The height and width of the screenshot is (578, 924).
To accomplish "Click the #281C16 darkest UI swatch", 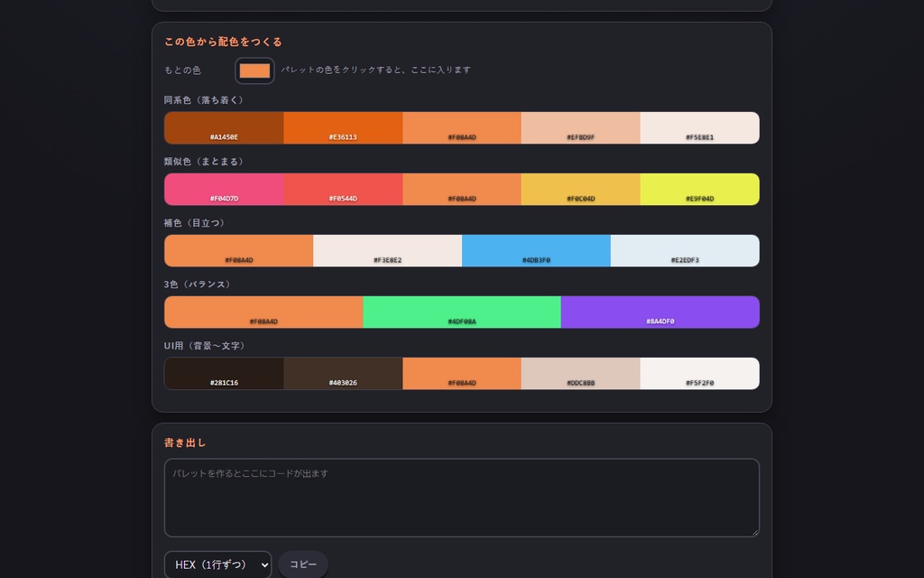I will 224,373.
